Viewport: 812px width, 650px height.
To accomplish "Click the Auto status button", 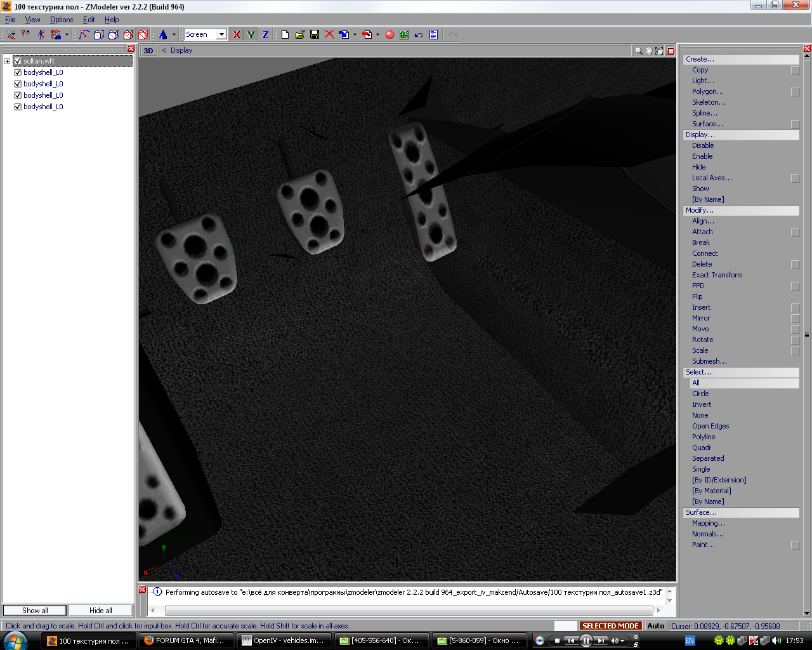I will 656,626.
